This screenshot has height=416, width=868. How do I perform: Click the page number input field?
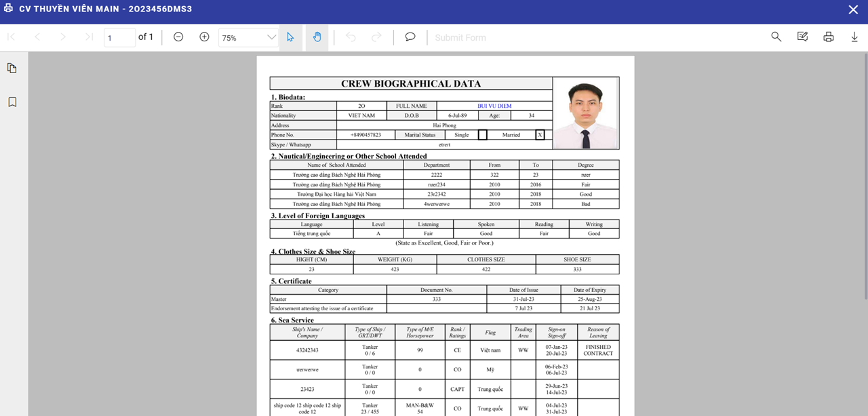pyautogui.click(x=119, y=38)
